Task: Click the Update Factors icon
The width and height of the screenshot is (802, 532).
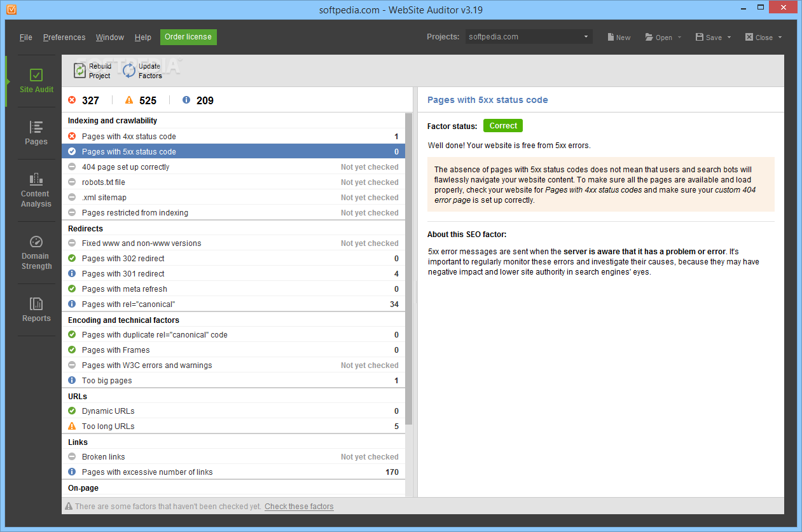Action: tap(129, 71)
